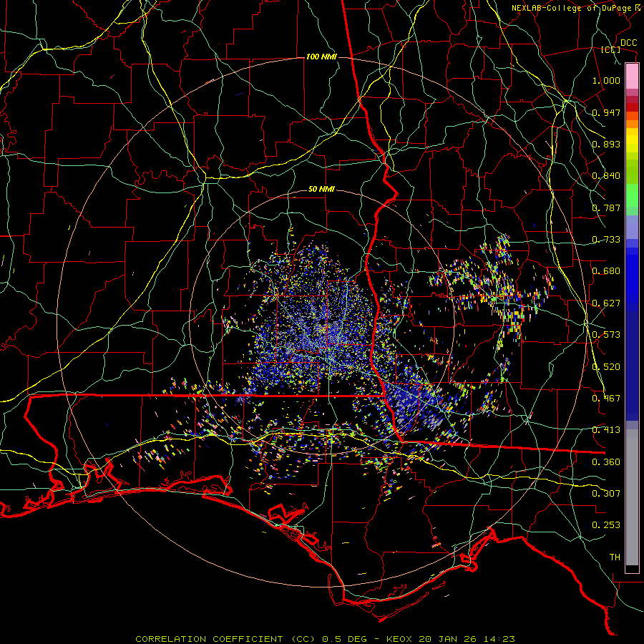644x644 pixels.
Task: Pick the pink segment of the color bar
Action: (x=632, y=77)
